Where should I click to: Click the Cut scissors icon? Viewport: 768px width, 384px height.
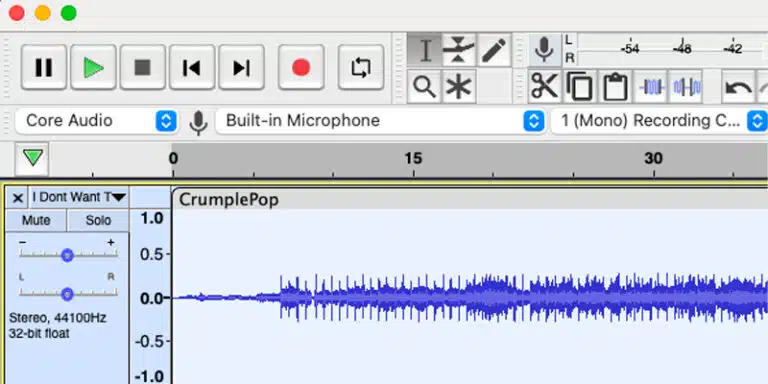pos(545,87)
